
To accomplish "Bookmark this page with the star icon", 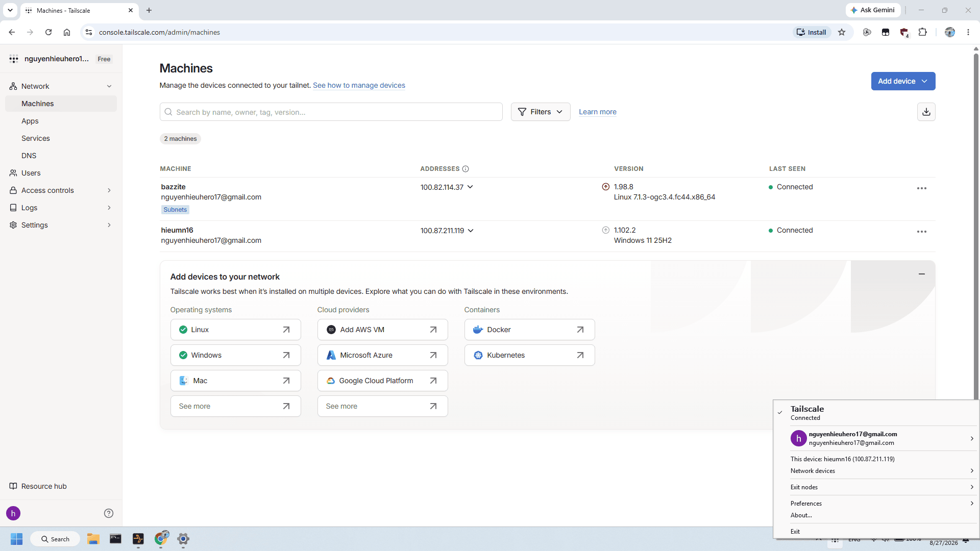I will pyautogui.click(x=842, y=32).
